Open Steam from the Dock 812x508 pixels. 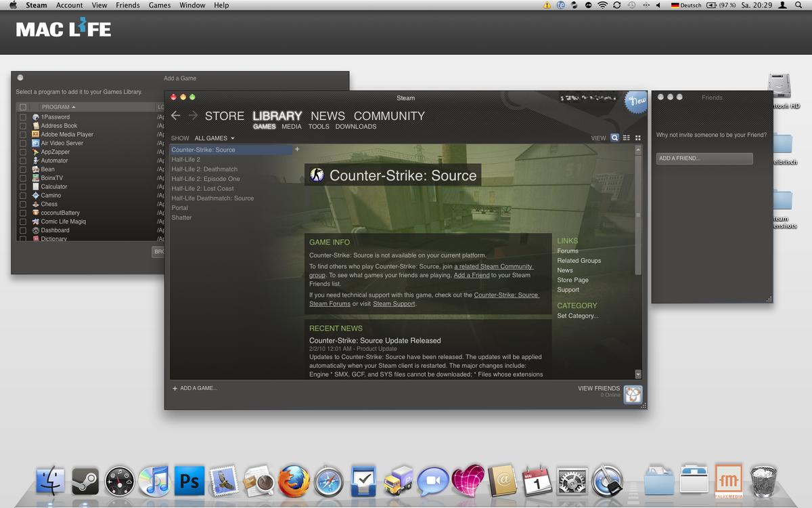click(x=85, y=482)
